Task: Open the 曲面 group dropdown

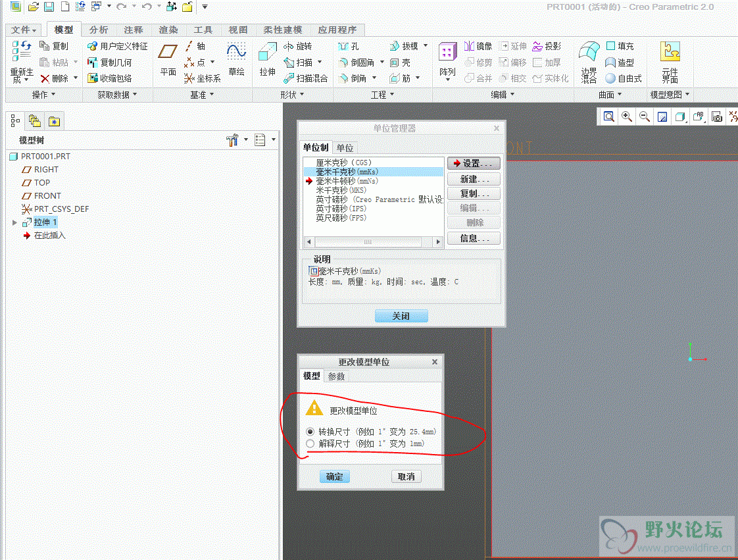Action: 610,95
